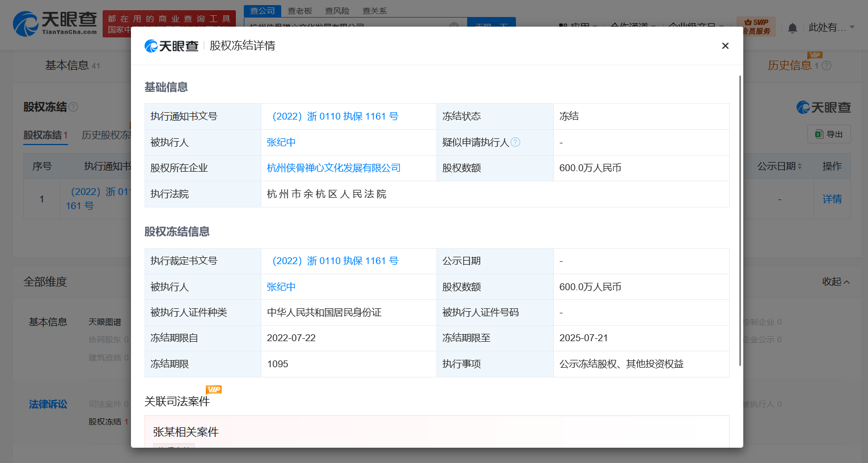This screenshot has height=463, width=868.
Task: Click 冻结期限自 value 2022-07-22
Action: point(291,338)
